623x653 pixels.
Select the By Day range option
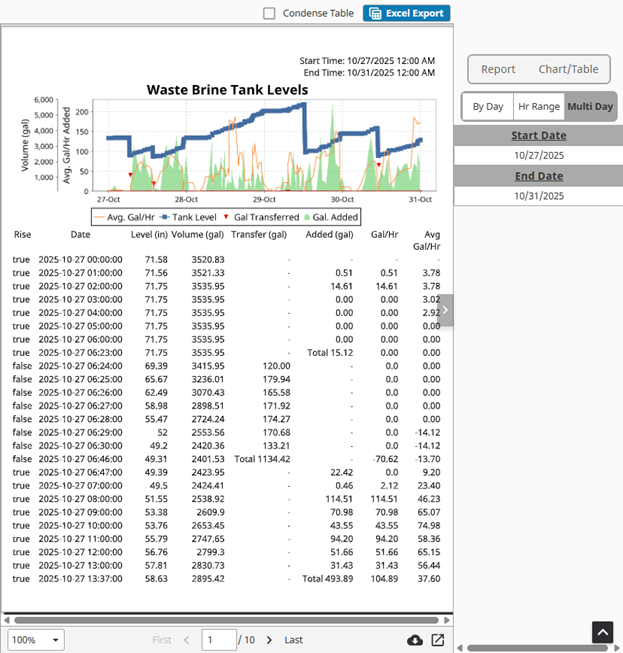click(x=487, y=106)
